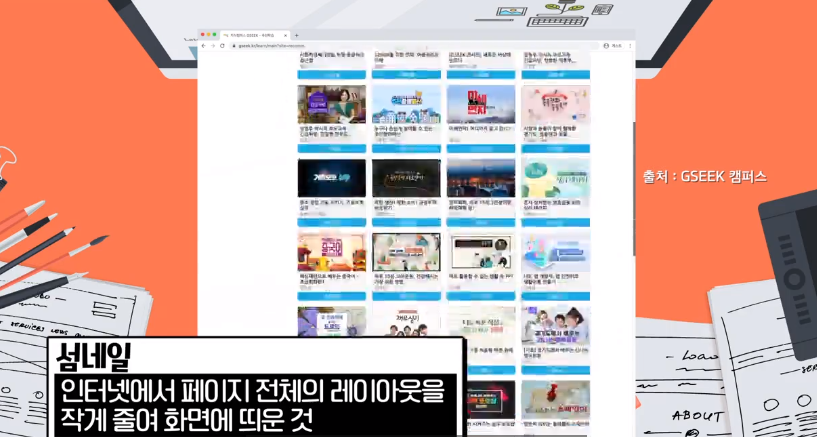Click blue button under pink lettering card
The image size is (817, 437).
point(555,148)
